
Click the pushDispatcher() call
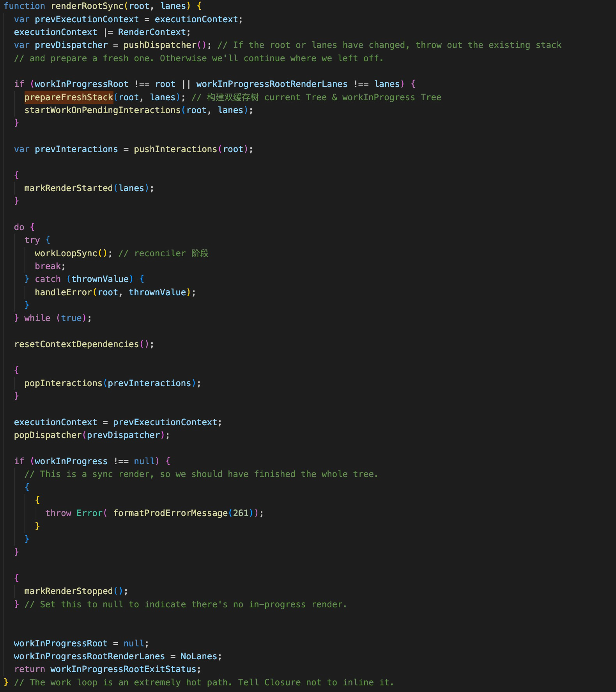[165, 45]
